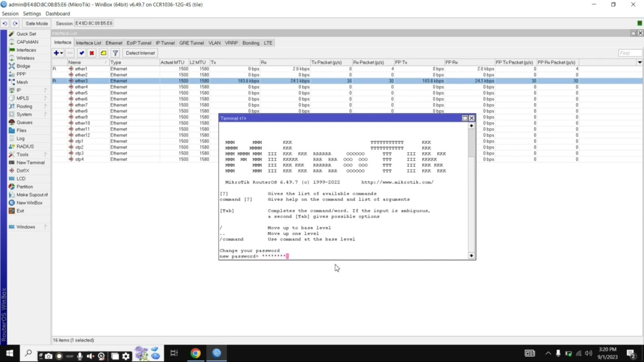Open Quick Set from the sidebar
Viewport: 644px width, 362px height.
(x=26, y=34)
